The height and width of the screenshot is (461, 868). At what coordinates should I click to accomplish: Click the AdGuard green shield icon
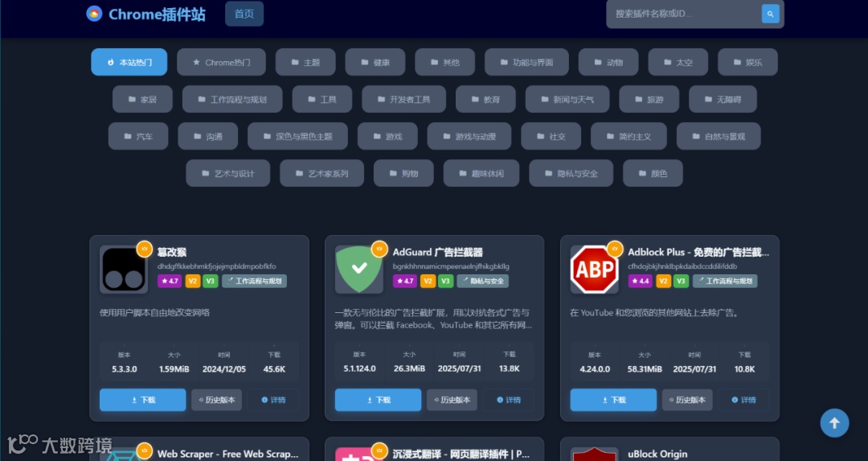[x=358, y=270]
